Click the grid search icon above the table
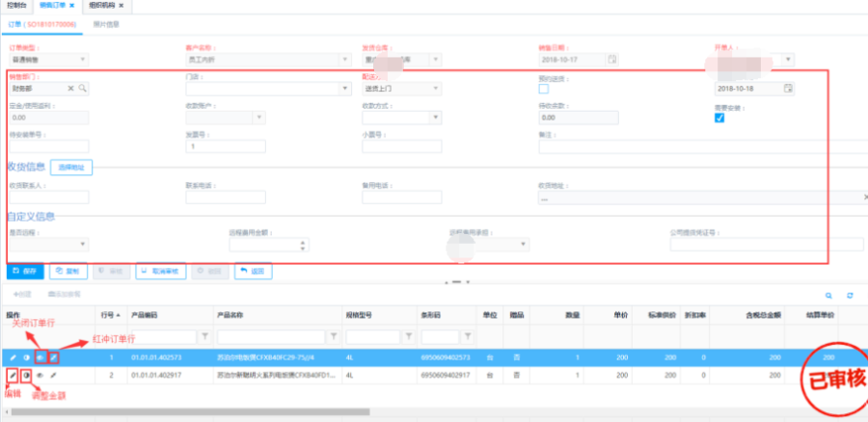Viewport: 868px width, 422px height. [x=827, y=296]
